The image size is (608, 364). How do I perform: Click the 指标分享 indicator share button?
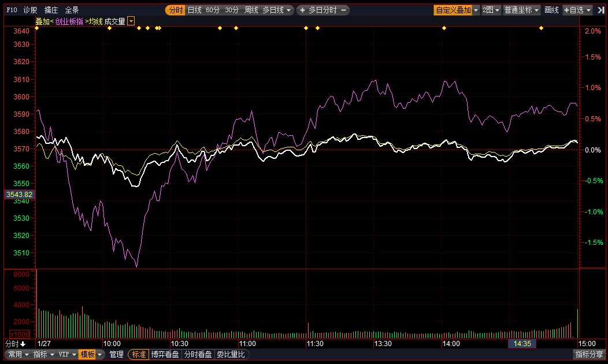(x=590, y=354)
